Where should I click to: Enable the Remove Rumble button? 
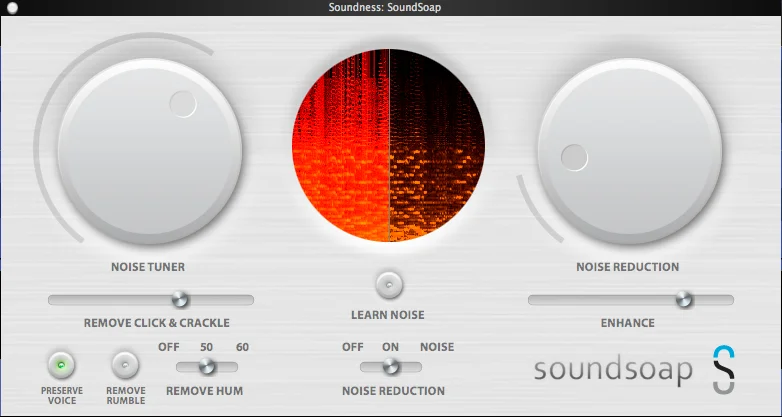125,365
